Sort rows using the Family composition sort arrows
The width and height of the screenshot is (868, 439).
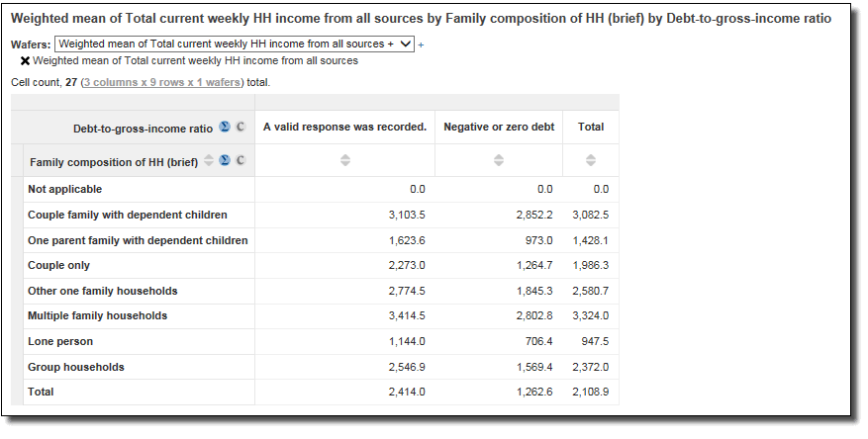tap(209, 161)
